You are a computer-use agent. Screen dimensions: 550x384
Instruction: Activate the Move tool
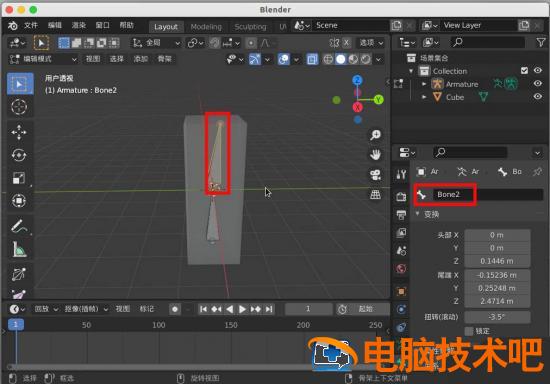(19, 133)
